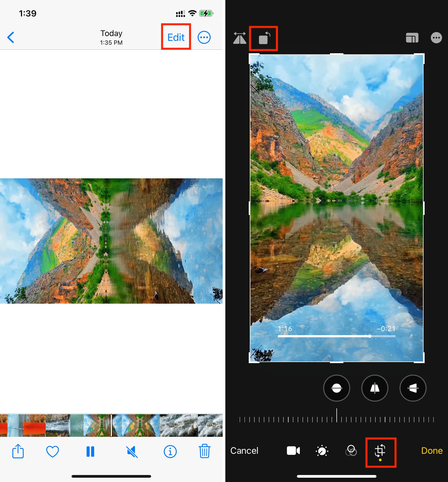448x482 pixels.
Task: Tap the 1:39 clock in status bar
Action: coord(27,13)
